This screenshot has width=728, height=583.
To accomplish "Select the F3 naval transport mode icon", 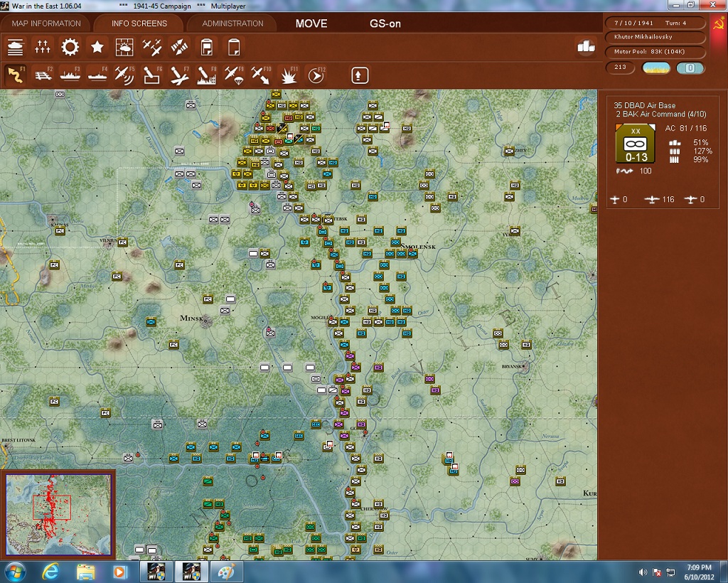I will (70, 75).
